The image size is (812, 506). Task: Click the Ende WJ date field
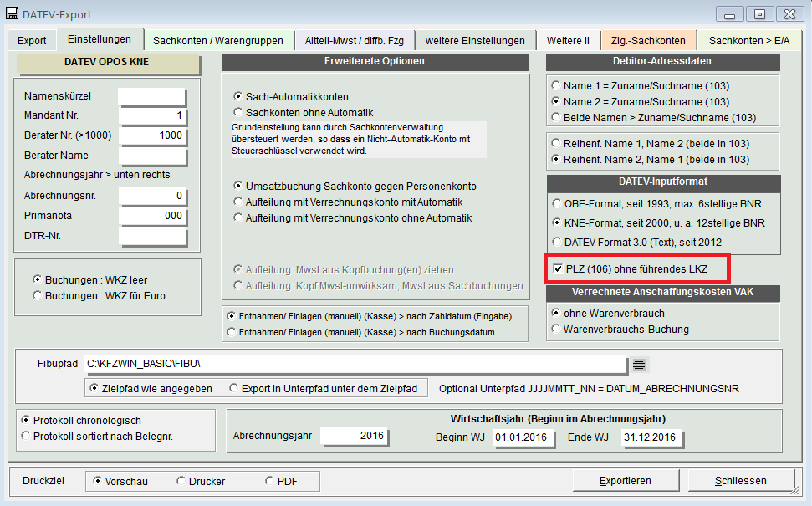point(651,437)
